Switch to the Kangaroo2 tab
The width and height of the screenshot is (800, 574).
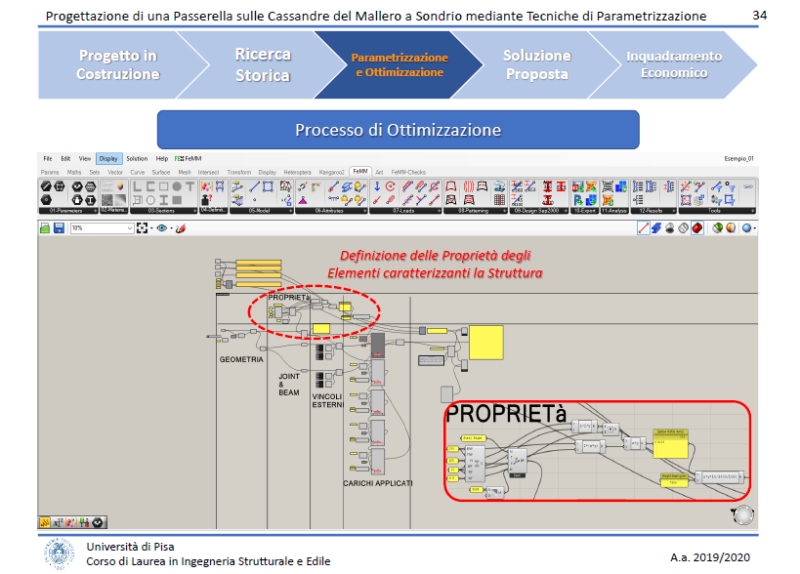(x=331, y=172)
